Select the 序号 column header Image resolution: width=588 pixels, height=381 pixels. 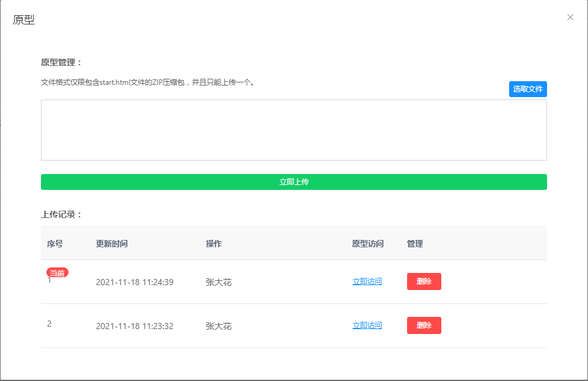55,244
